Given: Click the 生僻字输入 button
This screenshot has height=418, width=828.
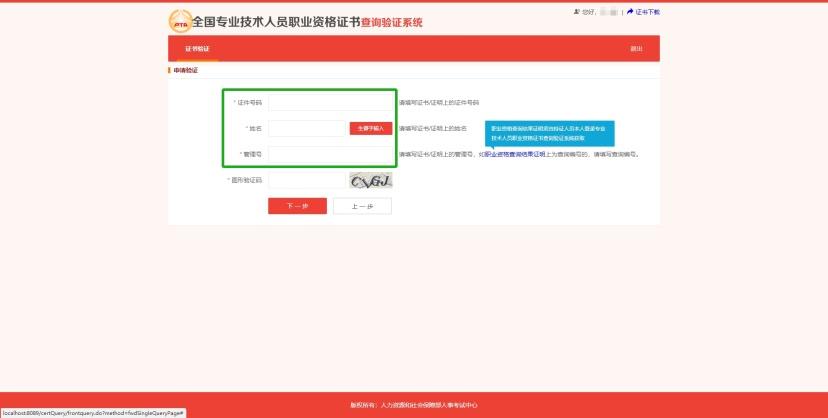Looking at the screenshot, I should [x=370, y=128].
